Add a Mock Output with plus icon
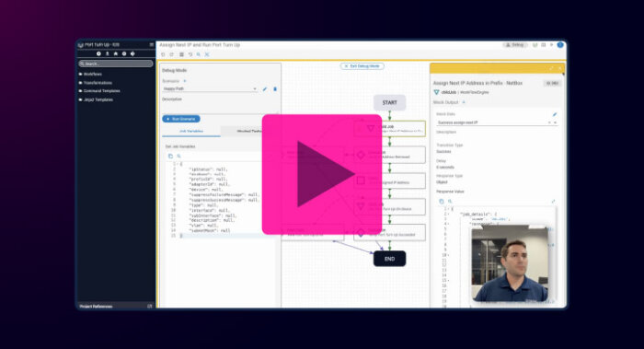This screenshot has width=644, height=349. tap(464, 102)
